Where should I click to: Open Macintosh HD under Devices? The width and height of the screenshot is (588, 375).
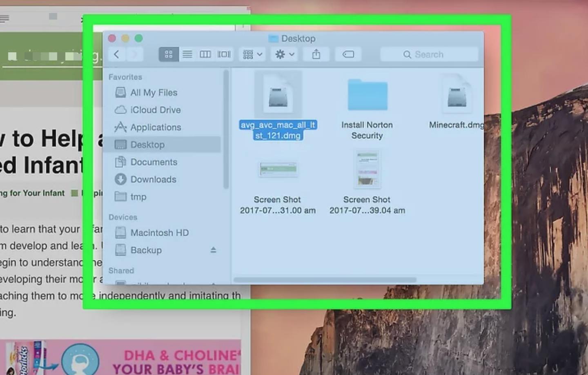[159, 233]
